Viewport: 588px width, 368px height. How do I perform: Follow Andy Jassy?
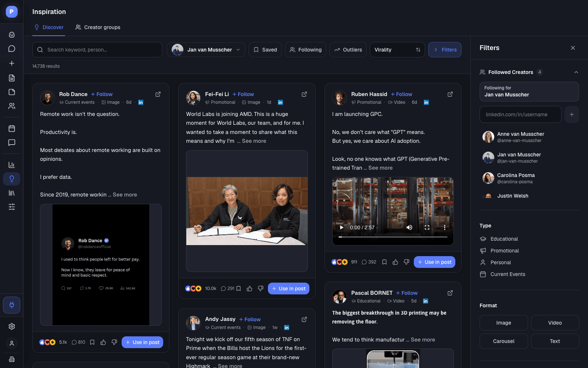250,319
